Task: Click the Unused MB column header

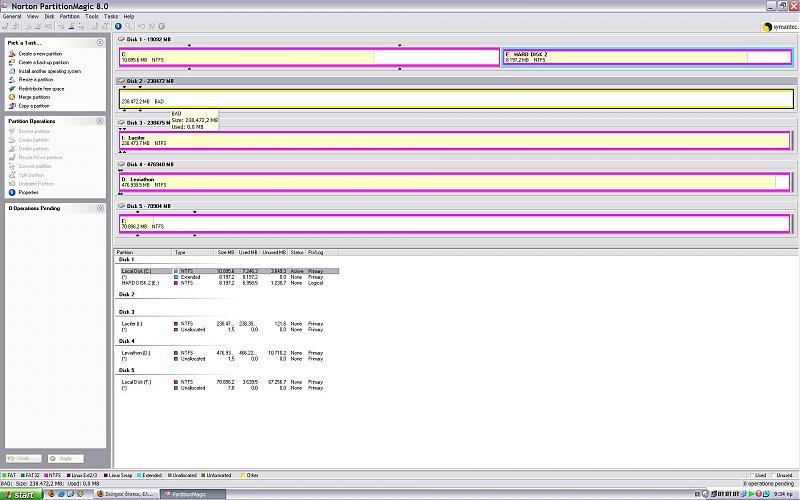Action: 274,252
